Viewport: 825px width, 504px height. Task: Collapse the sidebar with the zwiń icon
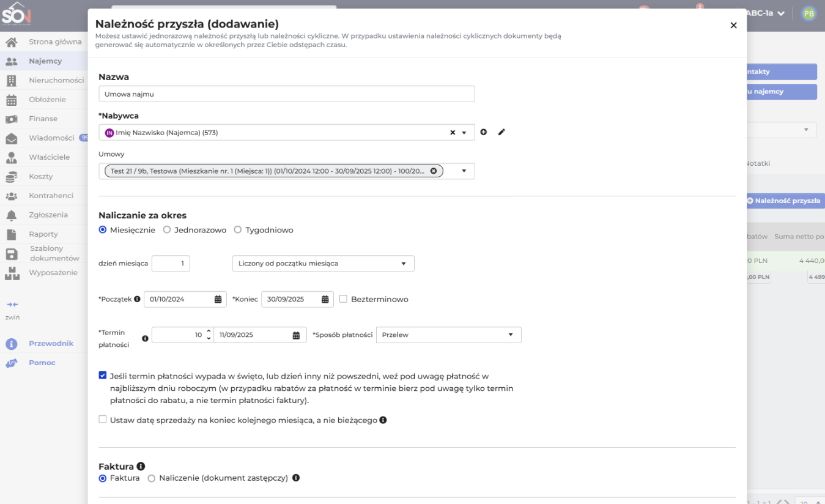click(x=13, y=305)
